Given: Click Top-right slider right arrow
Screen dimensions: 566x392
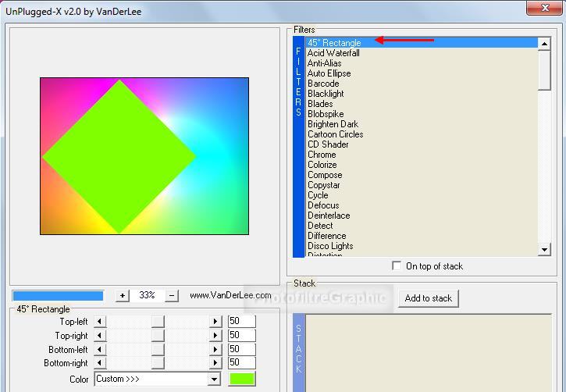Looking at the screenshot, I should point(215,336).
